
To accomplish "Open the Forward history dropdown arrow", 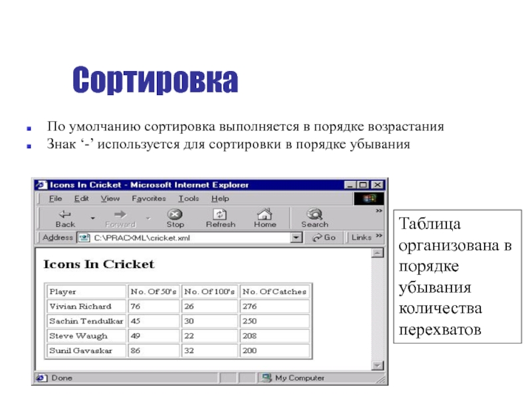I will click(148, 218).
